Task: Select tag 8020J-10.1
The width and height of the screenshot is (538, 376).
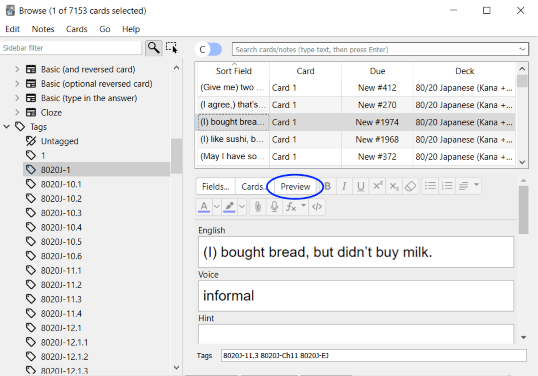Action: [x=96, y=184]
